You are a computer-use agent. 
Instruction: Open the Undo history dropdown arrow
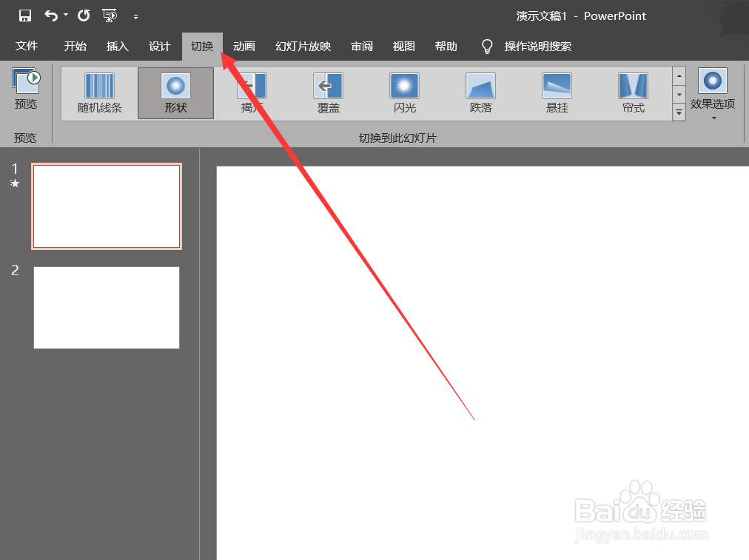coord(66,16)
